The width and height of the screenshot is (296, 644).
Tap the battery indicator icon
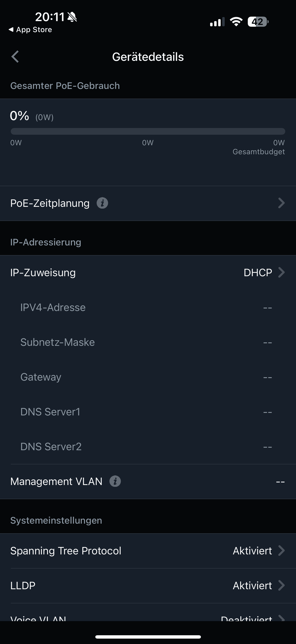coord(258,22)
